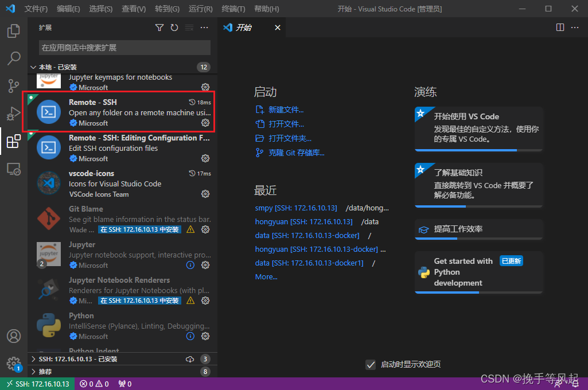Click forwarded ports status bar item

point(125,384)
